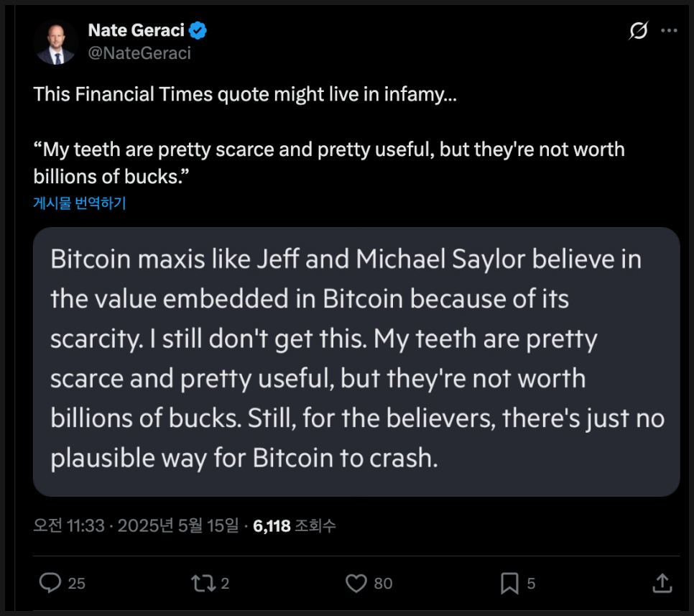The height and width of the screenshot is (616, 694).
Task: Like the post with the heart icon
Action: coord(356,583)
